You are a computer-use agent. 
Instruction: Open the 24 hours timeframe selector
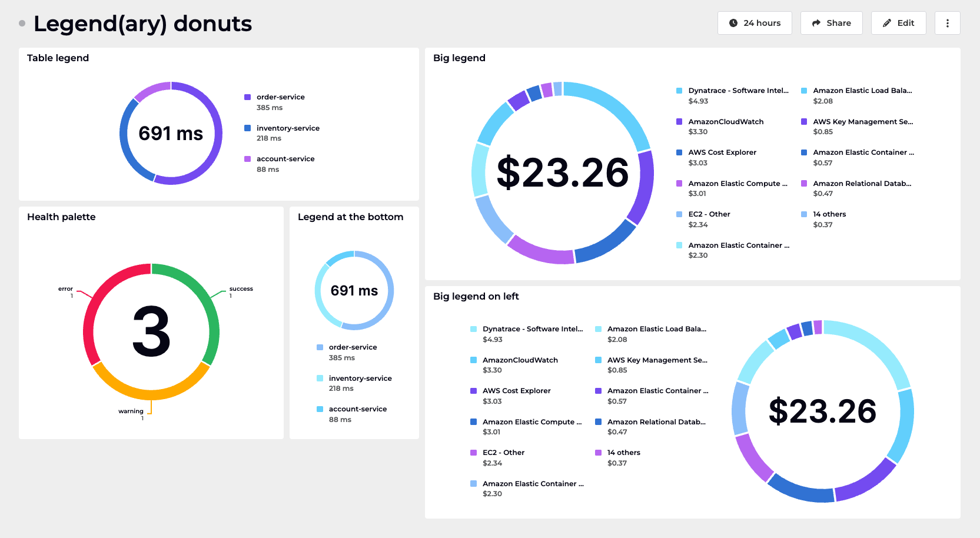coord(755,23)
